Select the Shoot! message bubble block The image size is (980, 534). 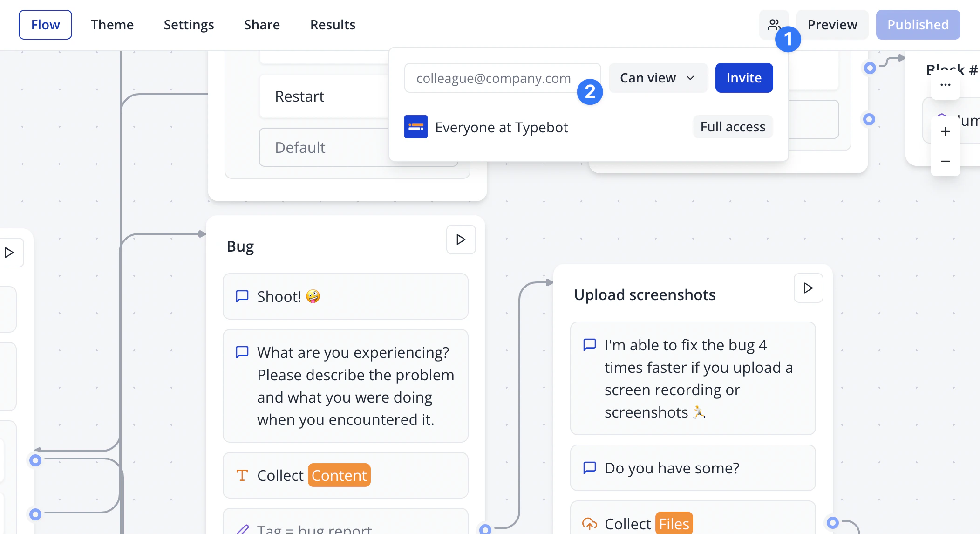(345, 296)
